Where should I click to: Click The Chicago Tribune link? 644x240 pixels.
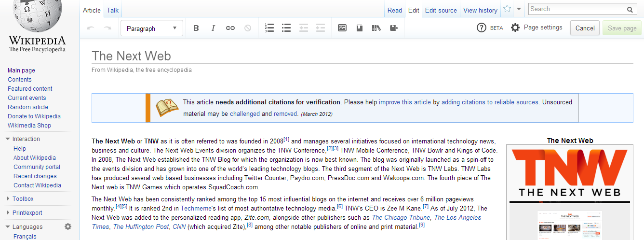(401, 217)
